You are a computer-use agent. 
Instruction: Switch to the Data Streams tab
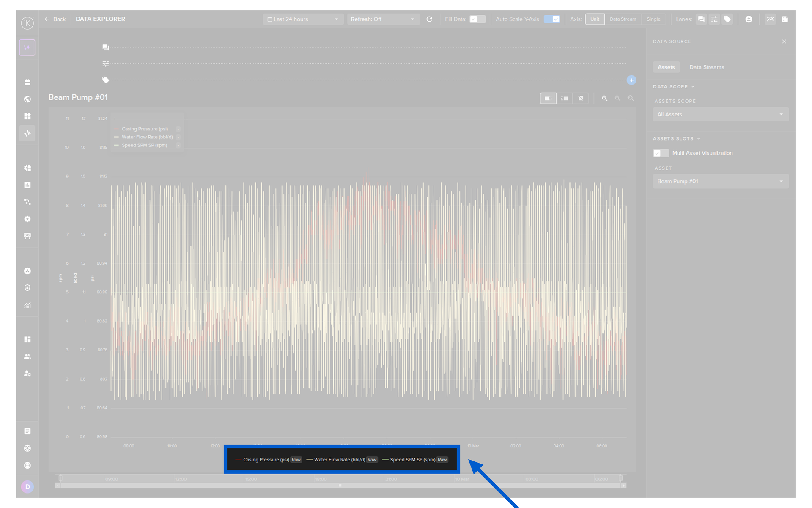click(707, 67)
